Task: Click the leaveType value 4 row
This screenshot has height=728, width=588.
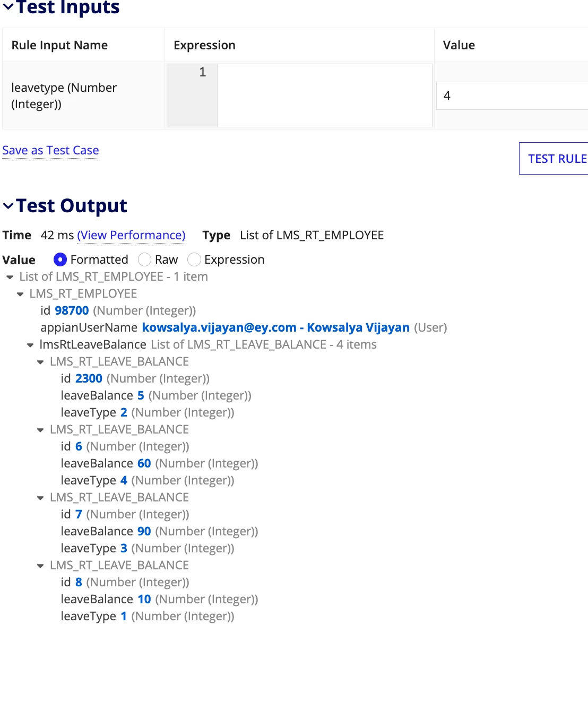Action: tap(148, 480)
